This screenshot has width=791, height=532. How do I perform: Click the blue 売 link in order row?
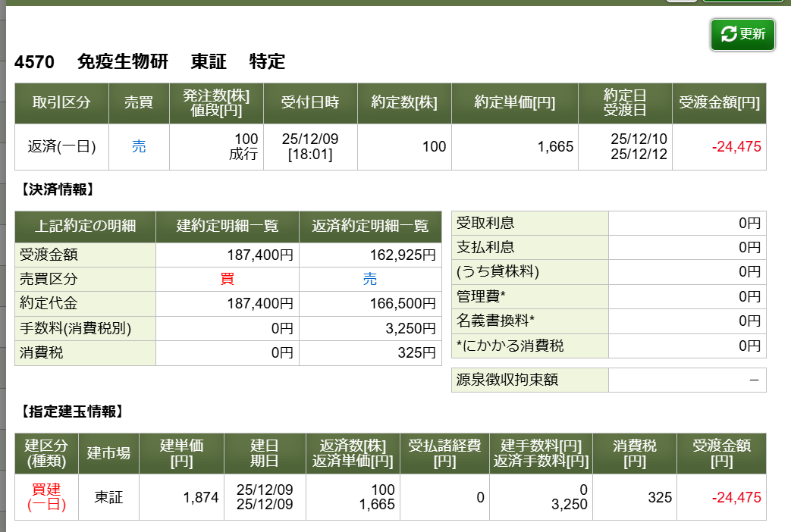[139, 147]
